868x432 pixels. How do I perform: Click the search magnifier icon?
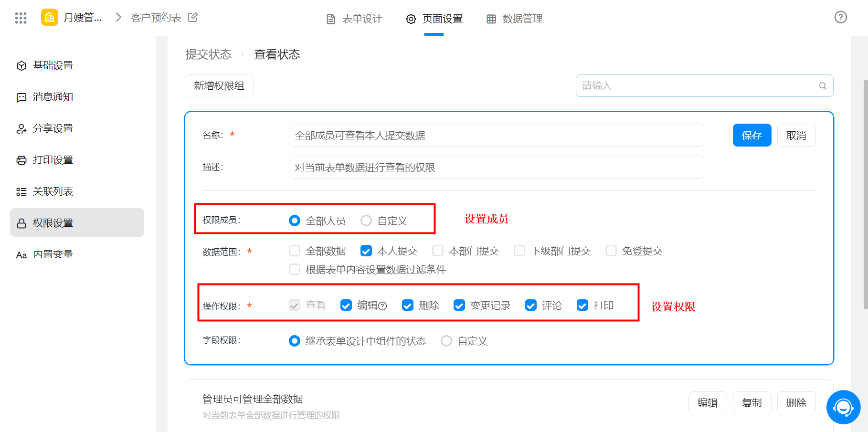pyautogui.click(x=823, y=86)
